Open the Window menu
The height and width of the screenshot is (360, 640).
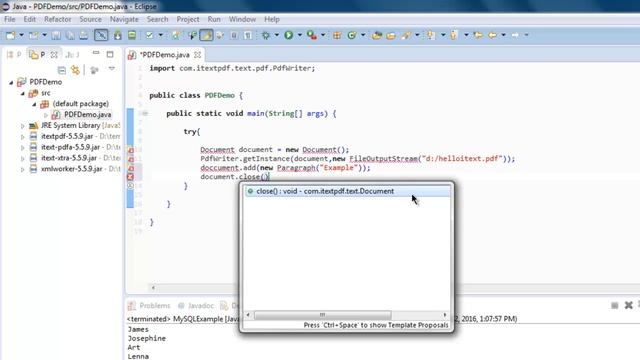242,19
